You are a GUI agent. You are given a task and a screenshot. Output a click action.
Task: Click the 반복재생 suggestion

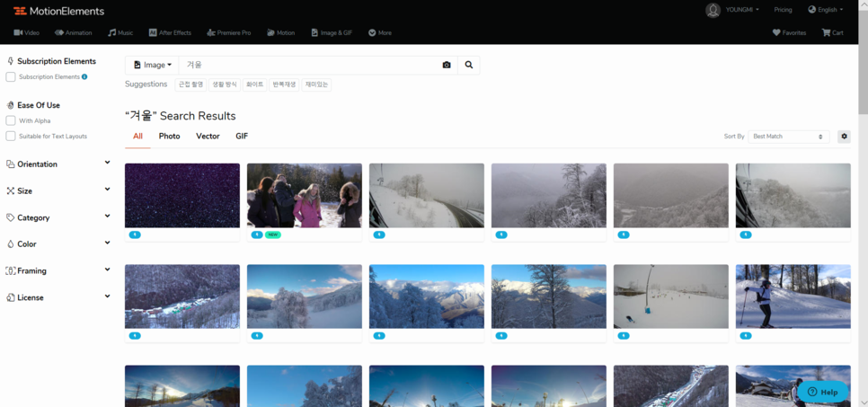(x=285, y=84)
